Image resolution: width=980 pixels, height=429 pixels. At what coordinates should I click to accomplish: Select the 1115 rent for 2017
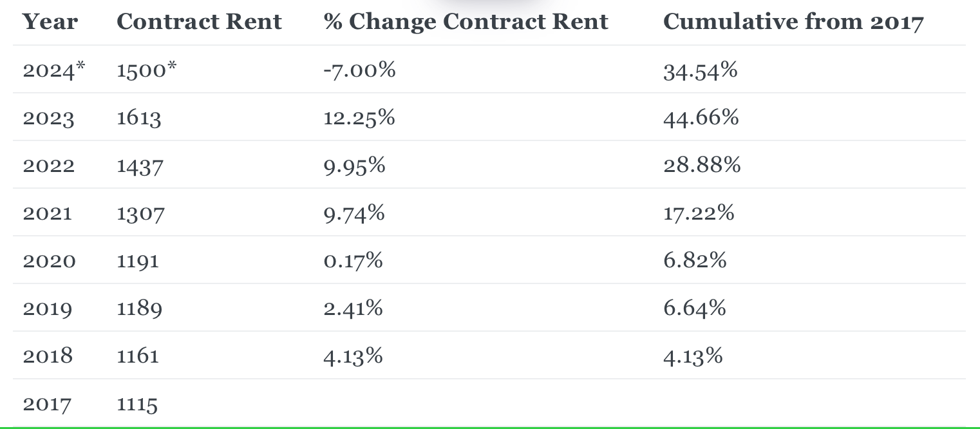point(137,404)
